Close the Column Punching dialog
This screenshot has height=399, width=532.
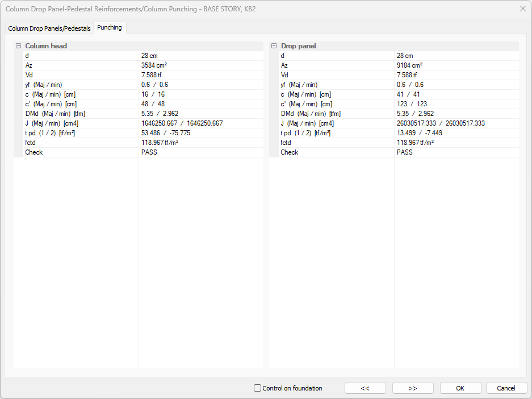point(522,9)
